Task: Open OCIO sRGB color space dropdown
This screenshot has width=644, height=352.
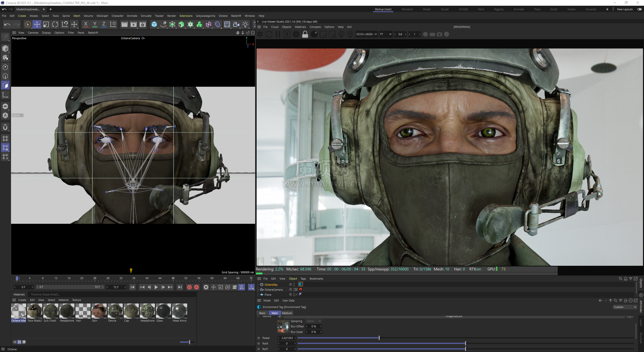Action: point(366,34)
